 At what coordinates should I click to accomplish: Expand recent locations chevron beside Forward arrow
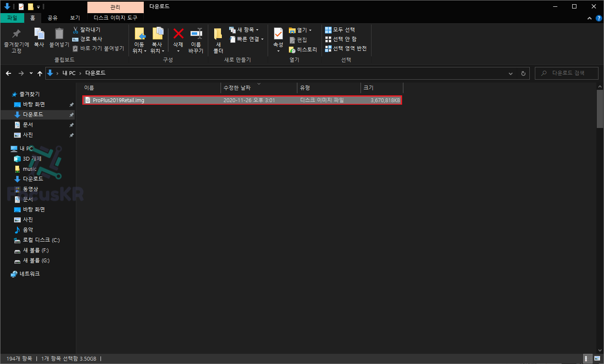point(31,73)
